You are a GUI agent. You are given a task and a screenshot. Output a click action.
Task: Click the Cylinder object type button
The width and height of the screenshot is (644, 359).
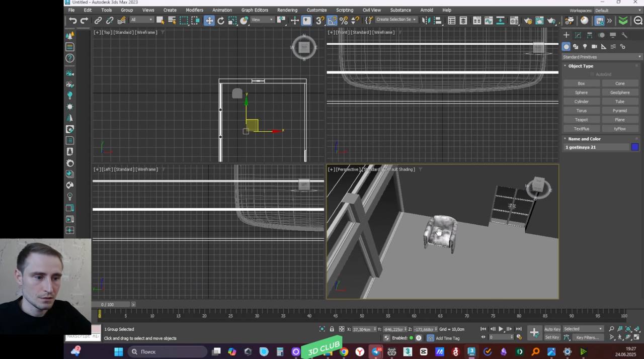[582, 102]
